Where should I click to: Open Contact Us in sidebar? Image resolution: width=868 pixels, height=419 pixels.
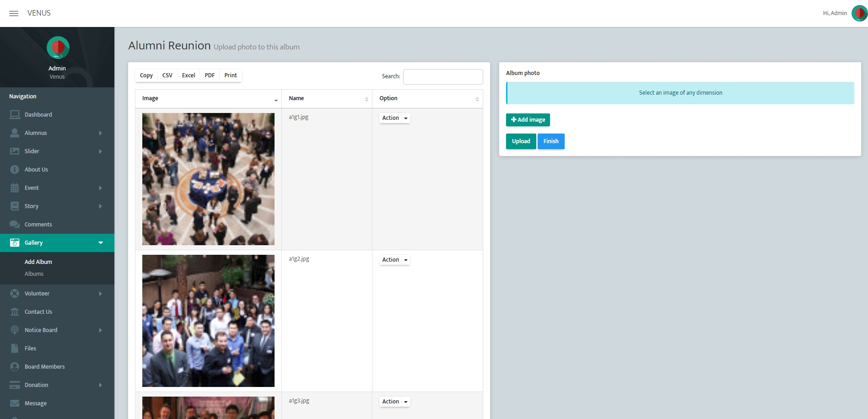point(38,312)
